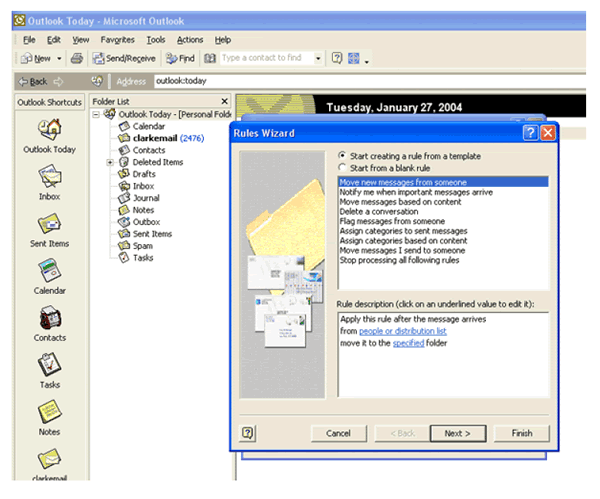Click the Type a contact to find field

267,58
